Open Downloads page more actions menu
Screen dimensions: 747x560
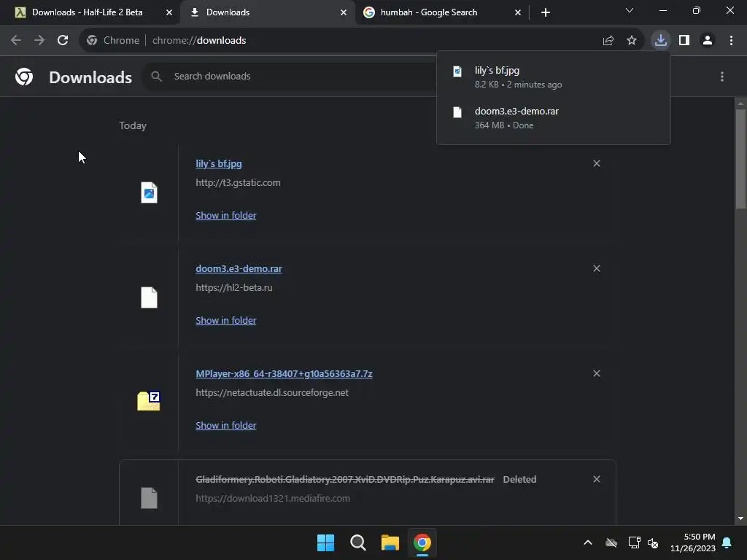tap(722, 77)
